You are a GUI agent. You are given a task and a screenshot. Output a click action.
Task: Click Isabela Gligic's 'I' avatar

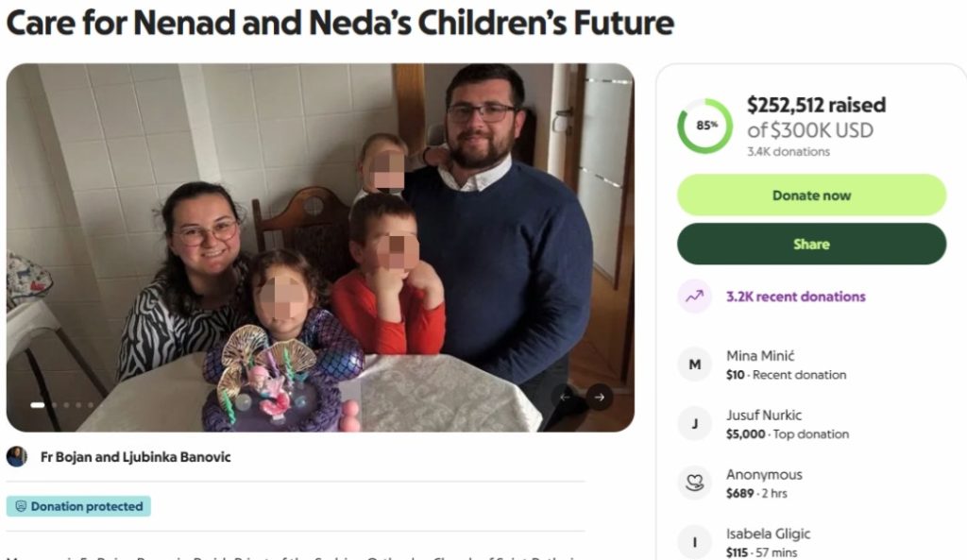[x=695, y=543]
